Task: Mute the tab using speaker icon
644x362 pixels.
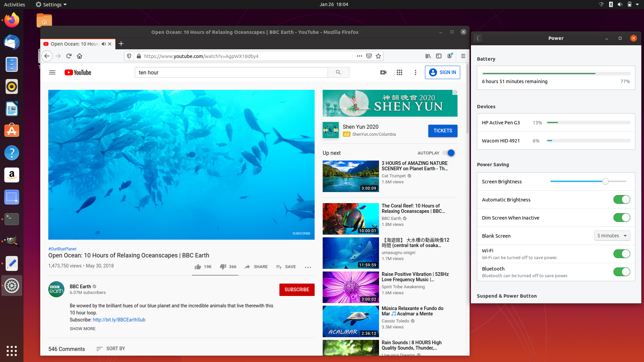Action: (x=104, y=44)
